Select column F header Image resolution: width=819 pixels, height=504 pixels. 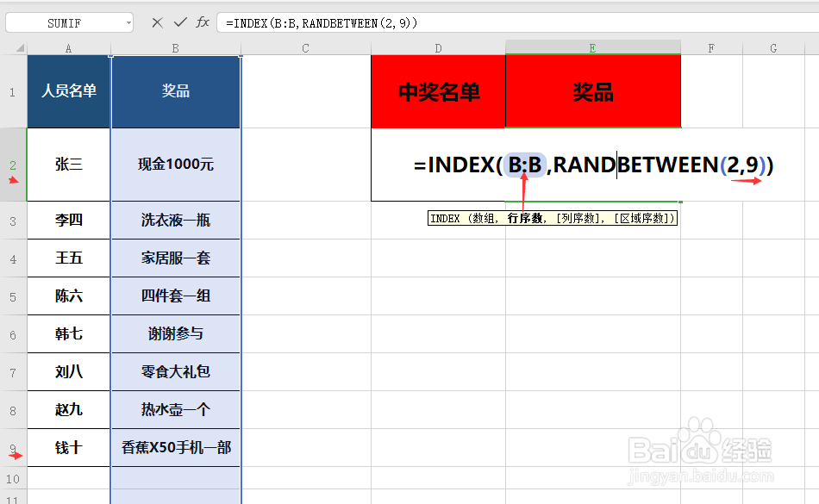click(711, 48)
